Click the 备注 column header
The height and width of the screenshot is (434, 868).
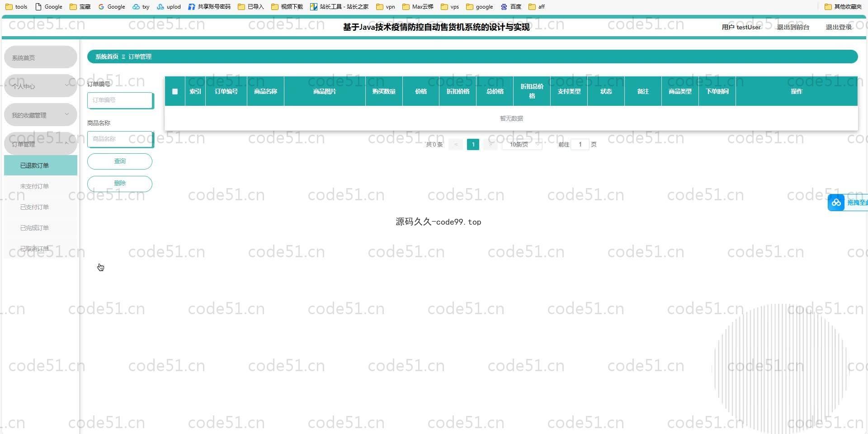click(643, 91)
